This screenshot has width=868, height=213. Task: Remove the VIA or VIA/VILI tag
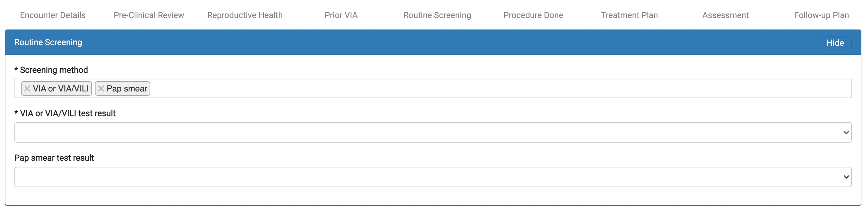[x=27, y=88]
